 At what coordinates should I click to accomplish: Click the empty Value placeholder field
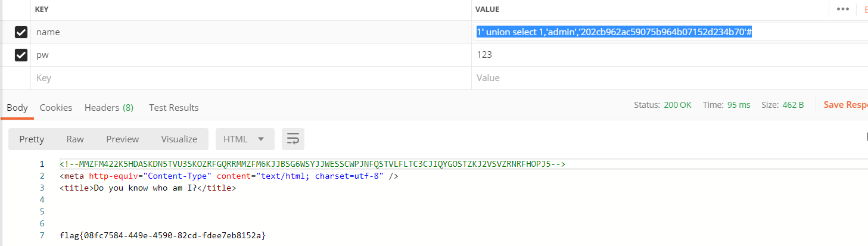coord(670,78)
